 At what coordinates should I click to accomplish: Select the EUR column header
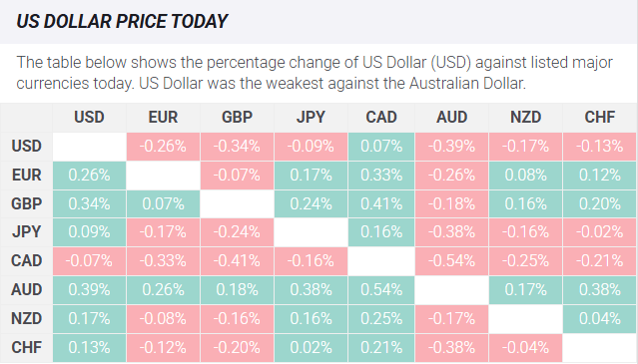pyautogui.click(x=163, y=118)
